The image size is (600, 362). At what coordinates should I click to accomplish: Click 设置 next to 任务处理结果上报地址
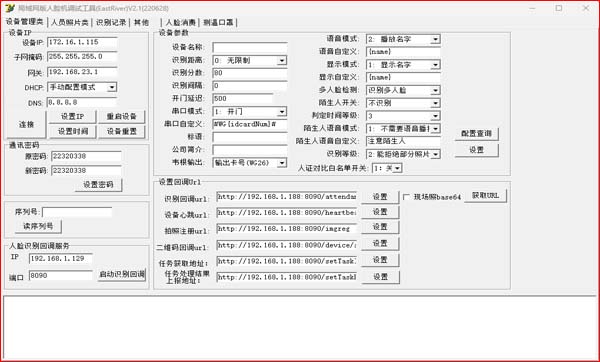[x=380, y=277]
